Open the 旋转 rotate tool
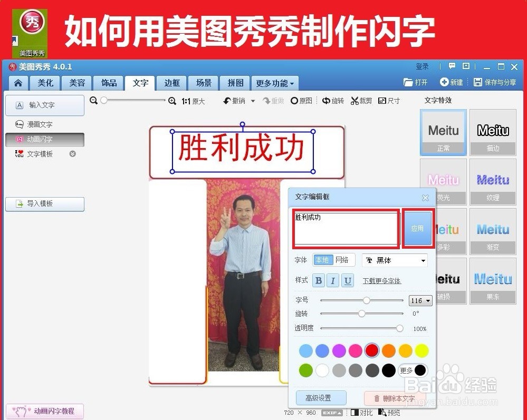The width and height of the screenshot is (527, 420). coord(333,101)
